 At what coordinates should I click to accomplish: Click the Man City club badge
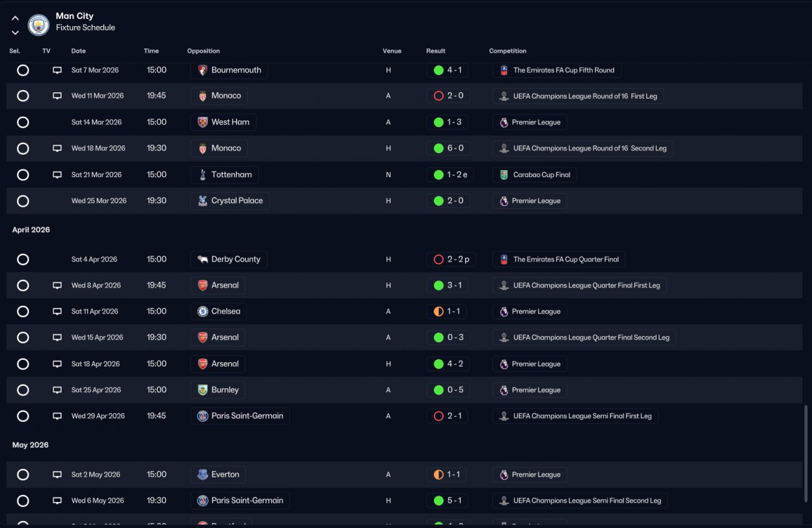39,25
